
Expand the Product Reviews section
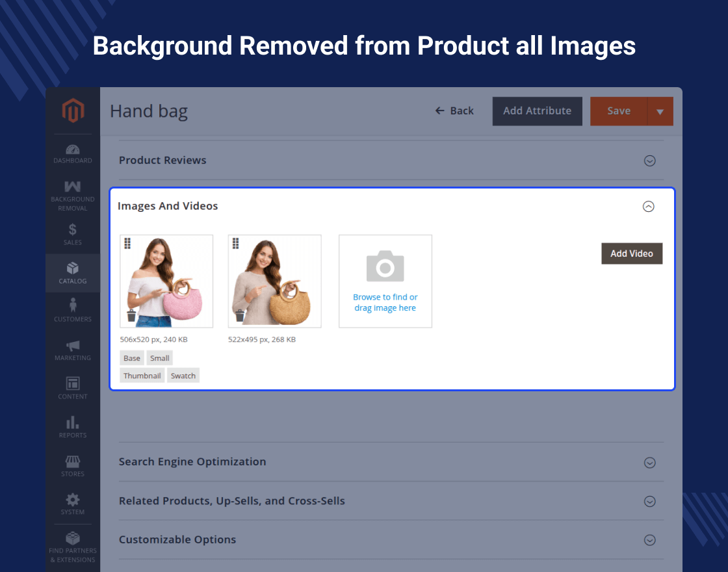point(649,161)
